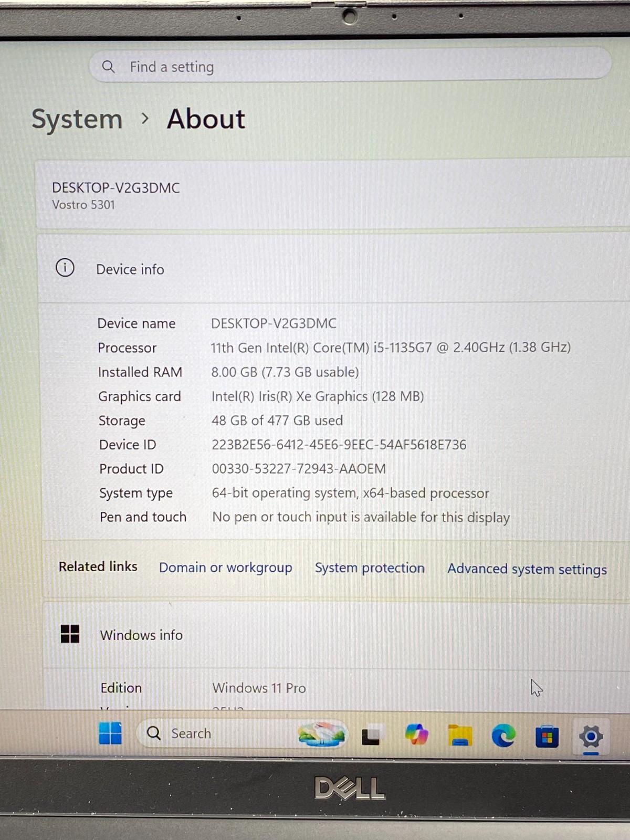The height and width of the screenshot is (840, 630).
Task: Select the DESKTOP-V2G3DMC device name value
Action: (274, 323)
